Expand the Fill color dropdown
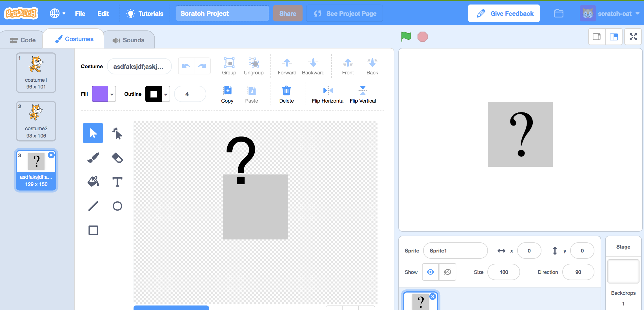The image size is (644, 310). [112, 94]
